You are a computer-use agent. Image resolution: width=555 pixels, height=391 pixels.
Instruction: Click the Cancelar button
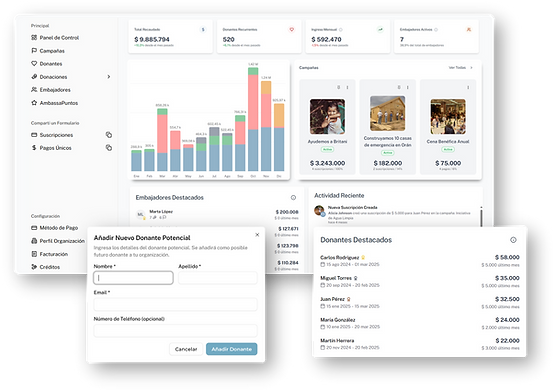[186, 349]
